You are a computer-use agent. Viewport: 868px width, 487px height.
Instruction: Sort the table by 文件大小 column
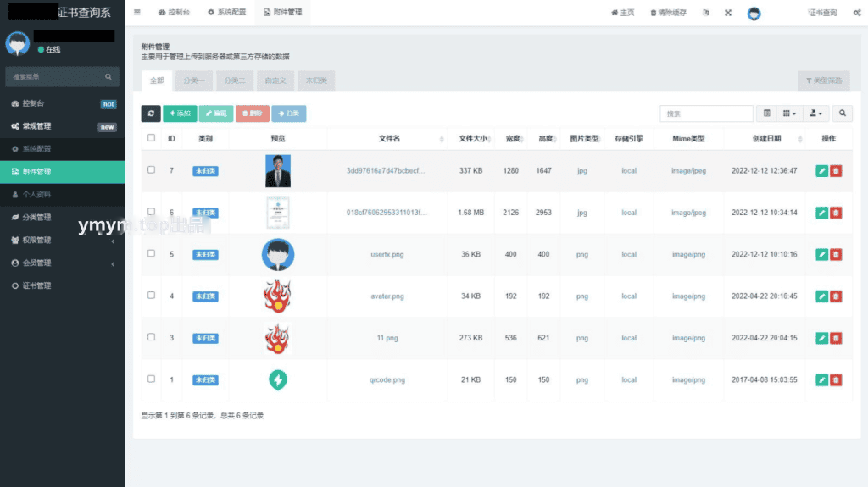473,138
